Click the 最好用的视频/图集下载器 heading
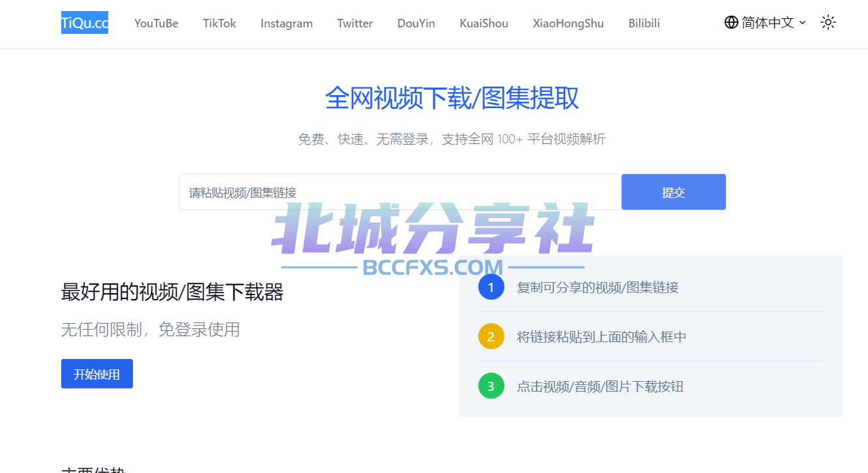 pos(173,293)
